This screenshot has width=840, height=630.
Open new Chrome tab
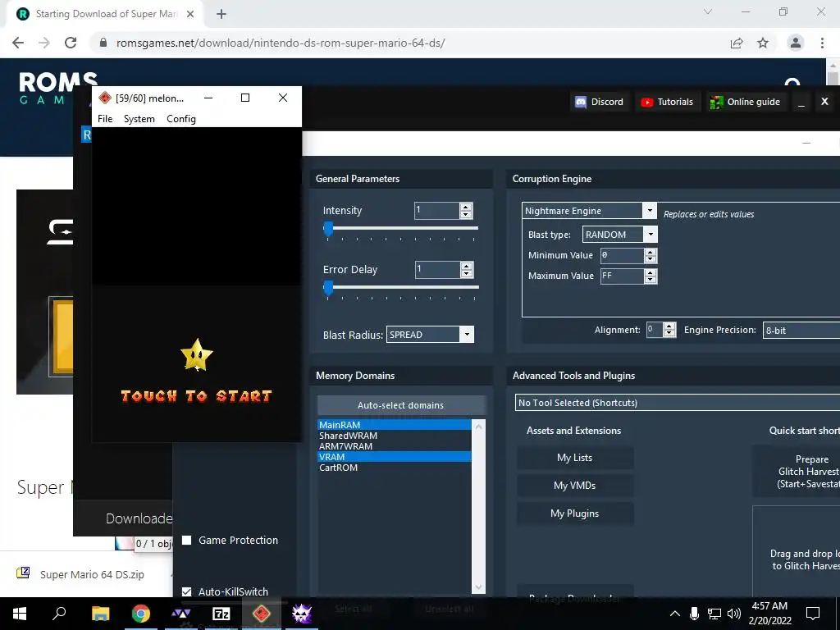pyautogui.click(x=221, y=14)
